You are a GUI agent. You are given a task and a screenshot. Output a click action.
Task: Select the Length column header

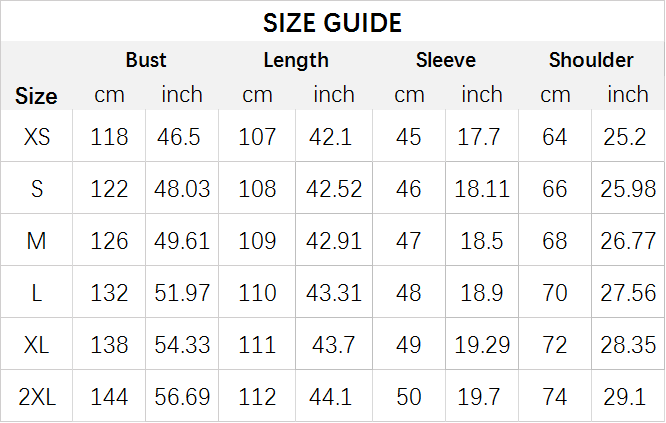pyautogui.click(x=296, y=60)
